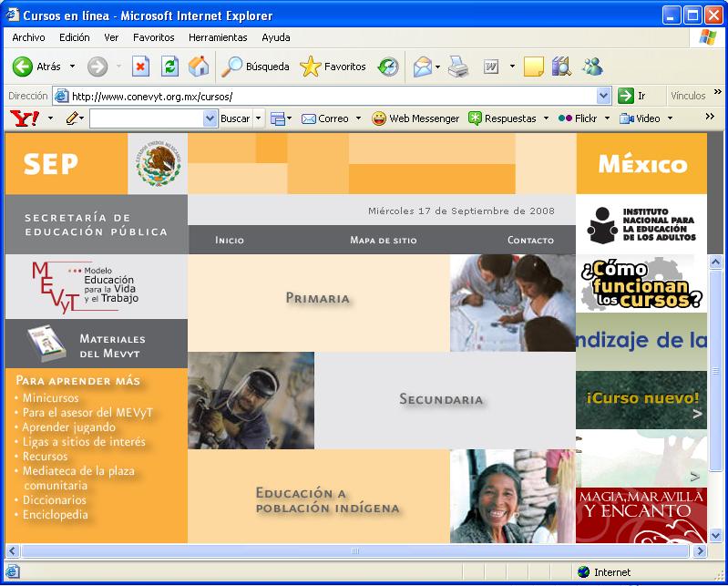Open the Archivo menu
The width and height of the screenshot is (728, 586).
click(29, 37)
